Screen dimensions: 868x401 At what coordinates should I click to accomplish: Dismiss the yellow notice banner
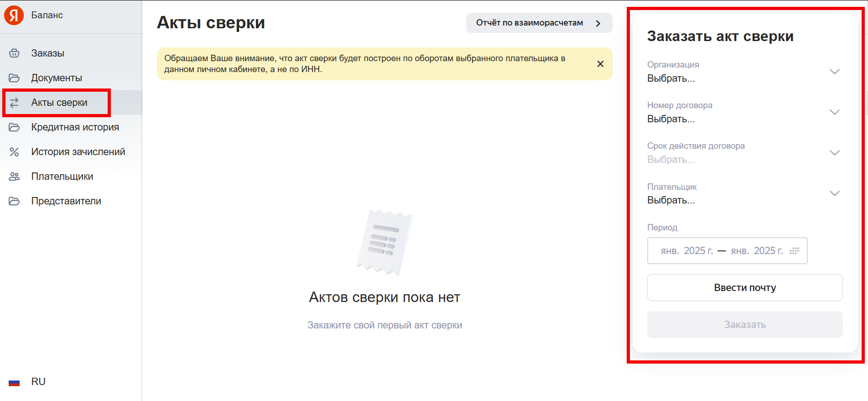tap(600, 64)
